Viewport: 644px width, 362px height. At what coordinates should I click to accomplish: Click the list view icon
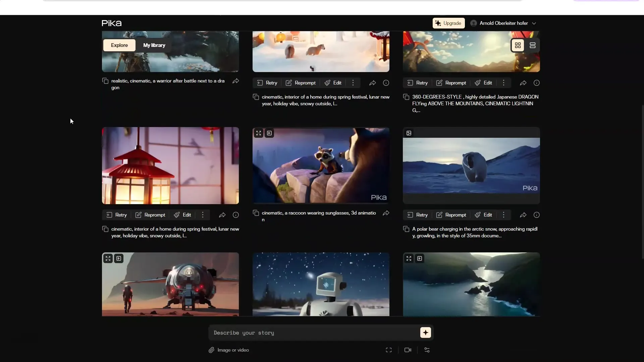coord(533,45)
